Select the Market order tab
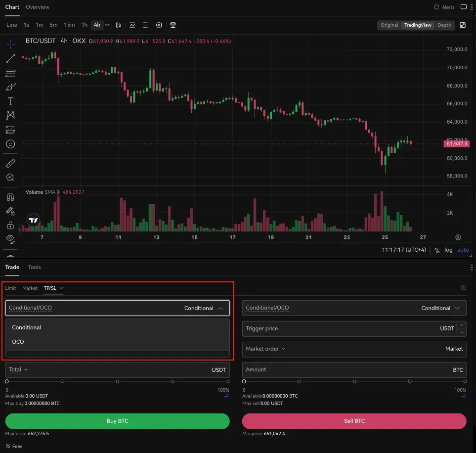The image size is (476, 453). click(x=30, y=288)
